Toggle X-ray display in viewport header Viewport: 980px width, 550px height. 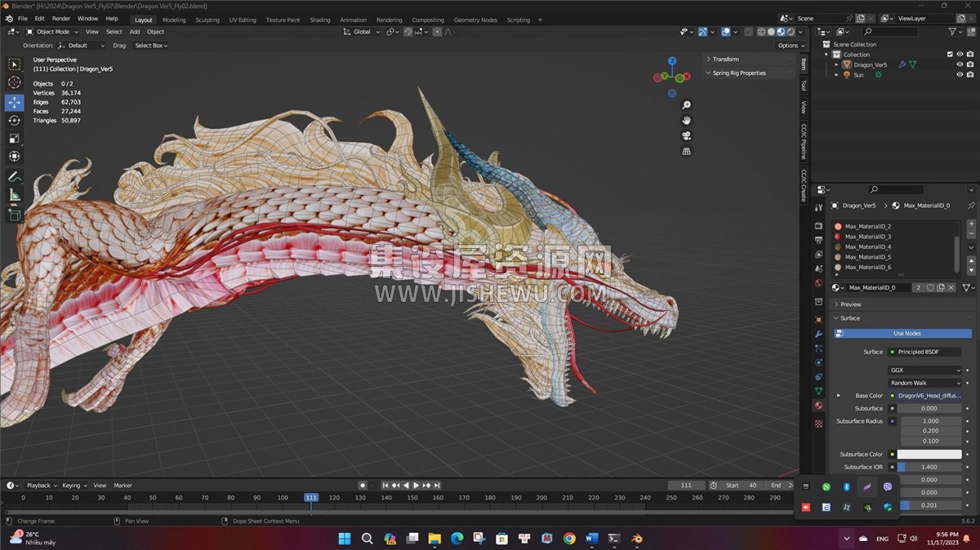(749, 32)
